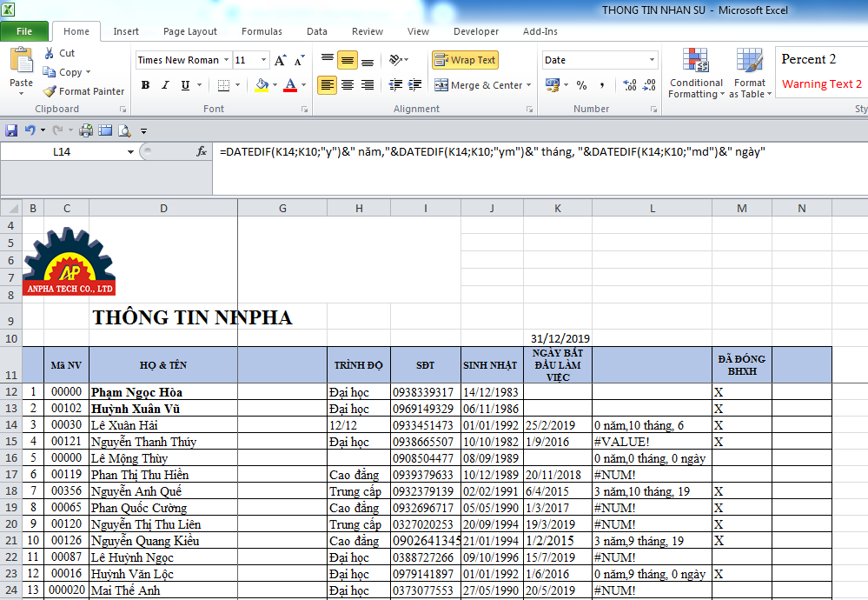The height and width of the screenshot is (600, 868).
Task: Open the File tab
Action: (x=24, y=31)
